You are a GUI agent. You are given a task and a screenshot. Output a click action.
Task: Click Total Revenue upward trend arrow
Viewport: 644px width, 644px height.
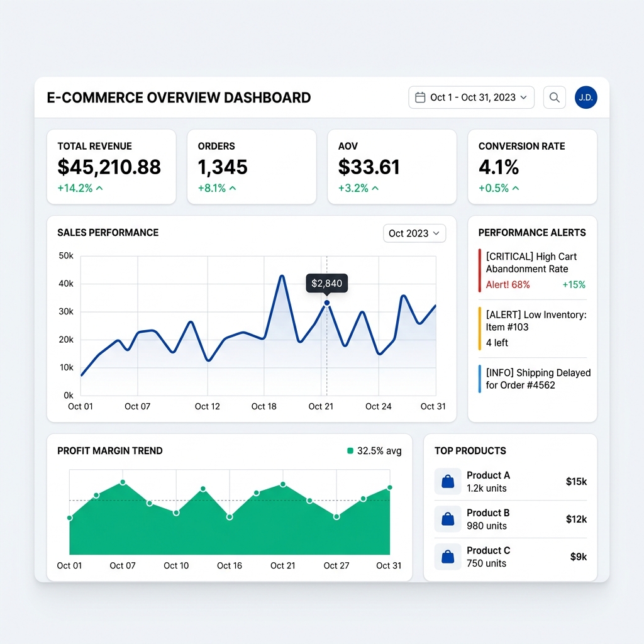click(x=99, y=188)
